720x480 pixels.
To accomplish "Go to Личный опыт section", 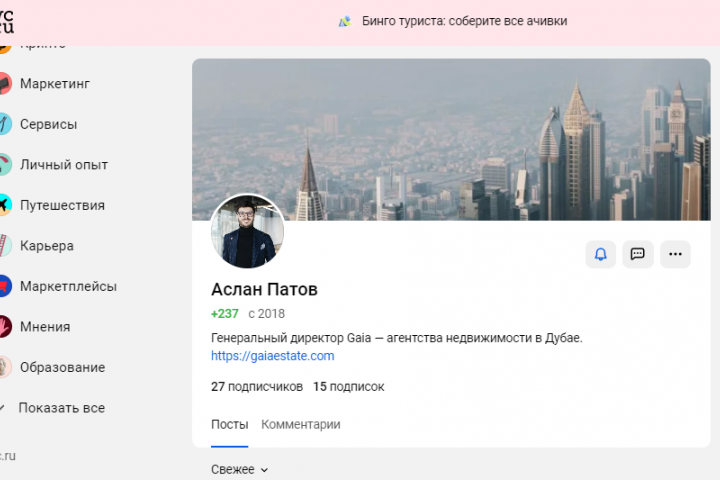I will point(64,164).
